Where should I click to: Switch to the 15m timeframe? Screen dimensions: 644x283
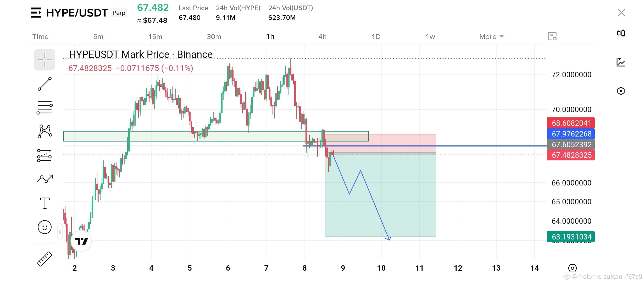pyautogui.click(x=155, y=36)
